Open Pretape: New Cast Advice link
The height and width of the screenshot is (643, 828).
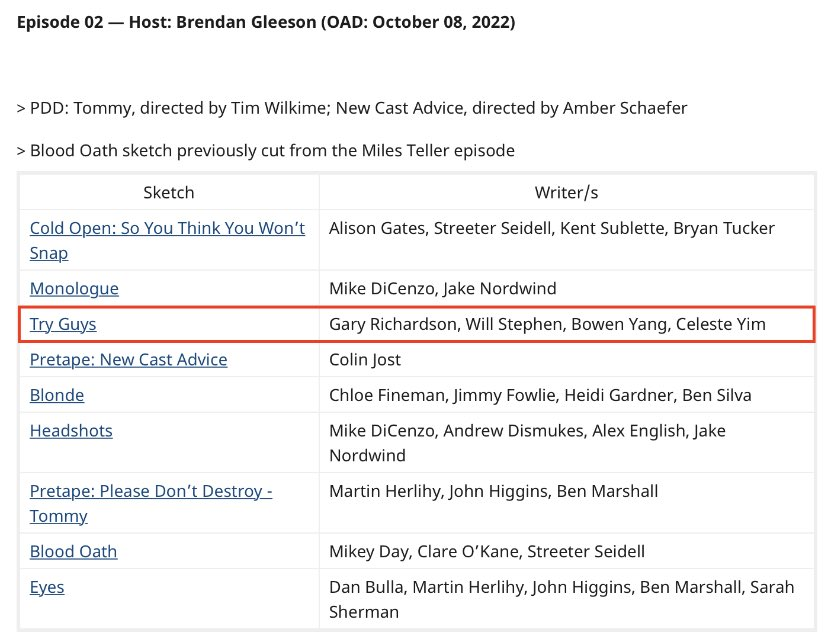[128, 360]
